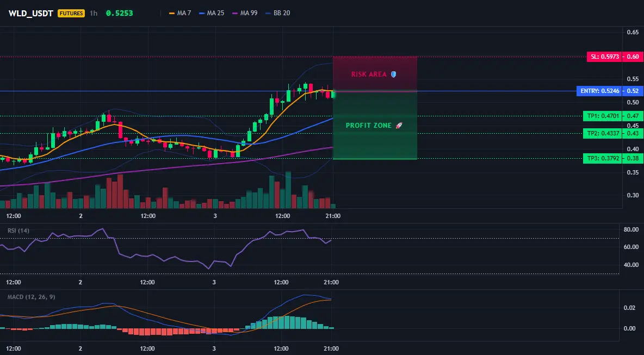This screenshot has width=644, height=355.
Task: Select the TP1: 0.4701 target tag
Action: 602,116
